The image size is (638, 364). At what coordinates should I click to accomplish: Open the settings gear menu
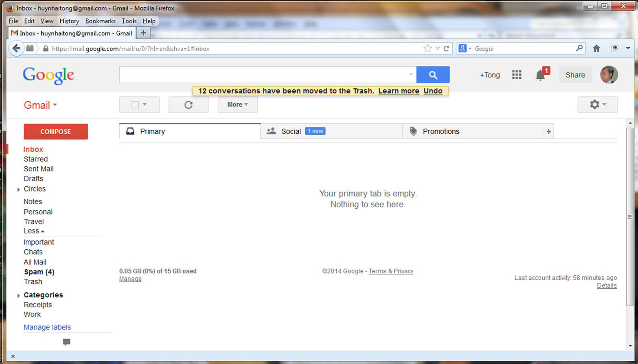pyautogui.click(x=597, y=105)
